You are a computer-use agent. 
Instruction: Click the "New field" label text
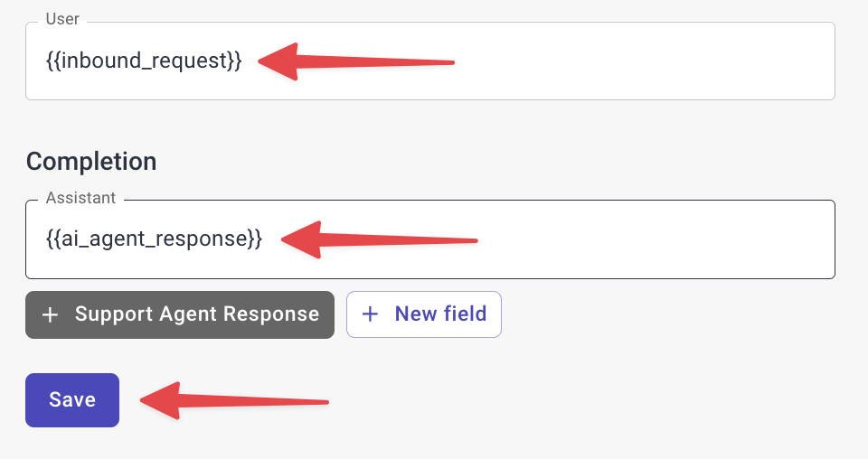pyautogui.click(x=440, y=314)
